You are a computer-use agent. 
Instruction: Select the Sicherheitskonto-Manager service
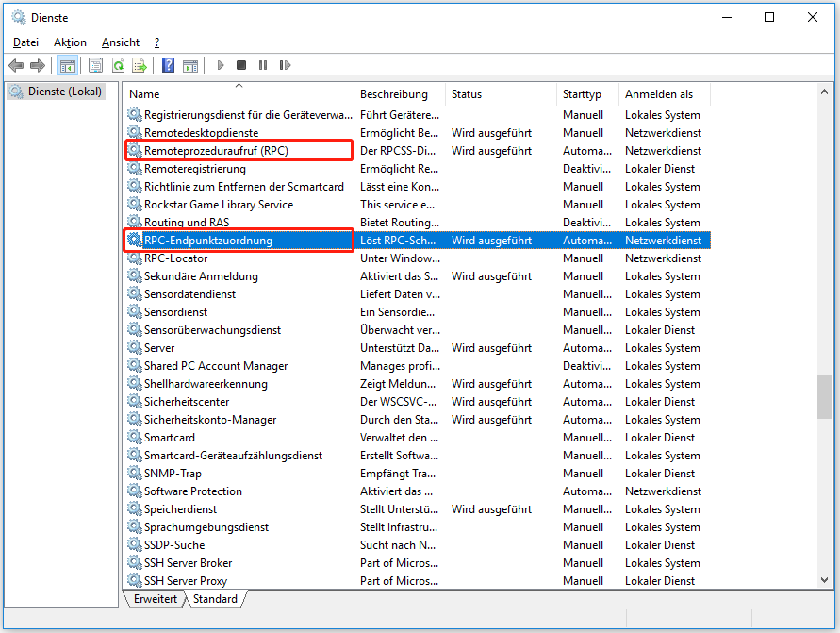(210, 419)
